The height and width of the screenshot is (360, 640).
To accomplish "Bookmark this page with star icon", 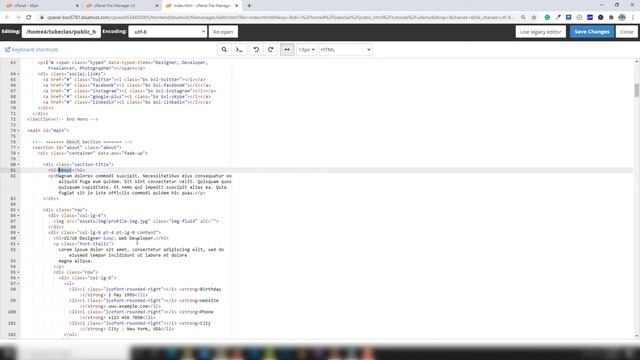I will coord(534,17).
